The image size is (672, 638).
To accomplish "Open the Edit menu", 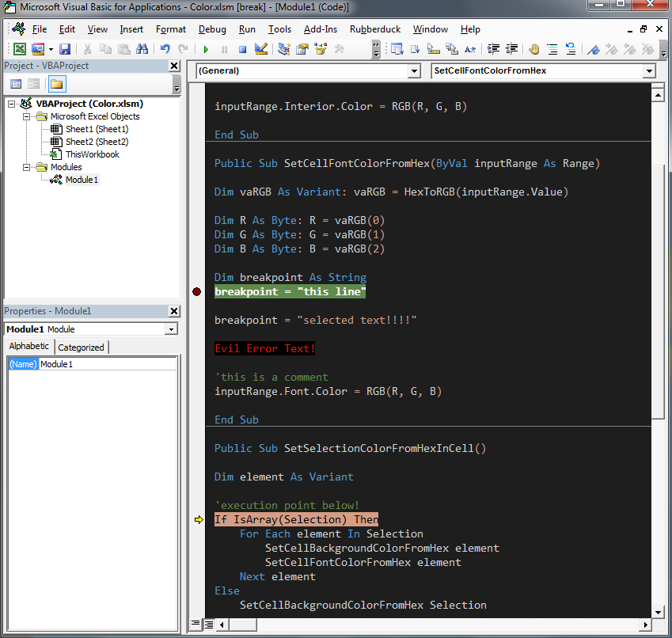I will (66, 29).
